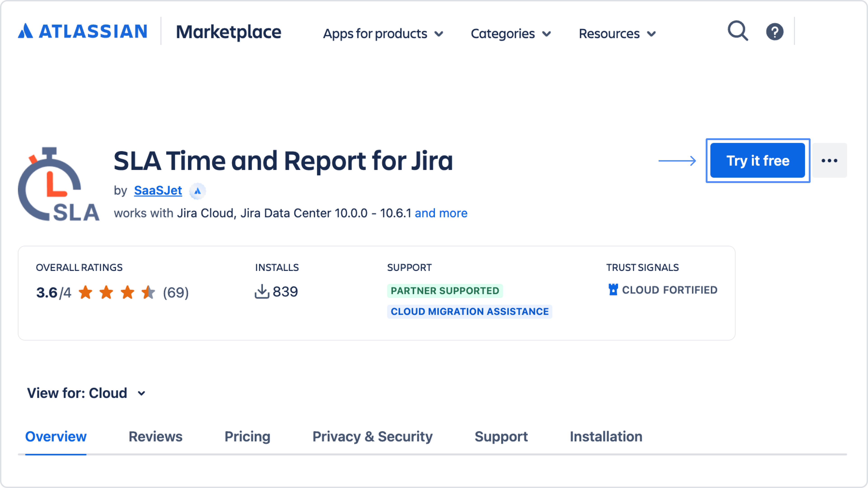Click the Atlassian partner badge next to SaaSJet

tap(198, 191)
